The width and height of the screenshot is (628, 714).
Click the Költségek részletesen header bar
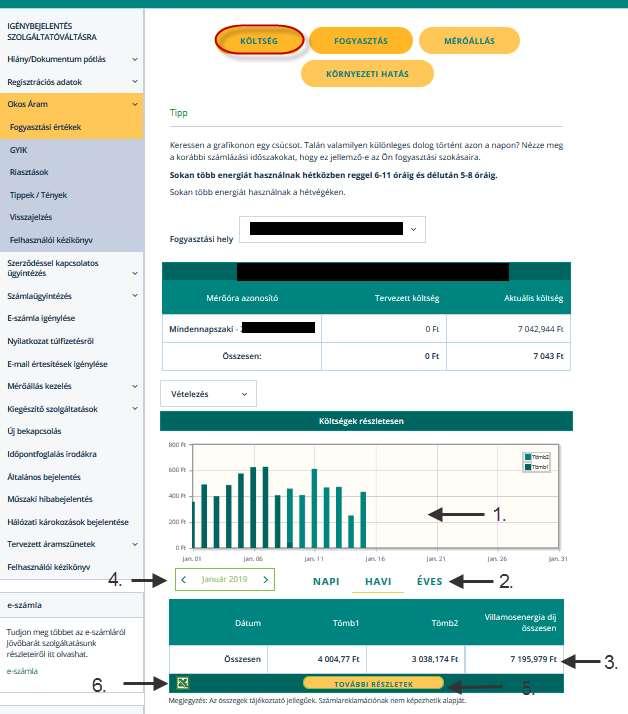tap(366, 421)
